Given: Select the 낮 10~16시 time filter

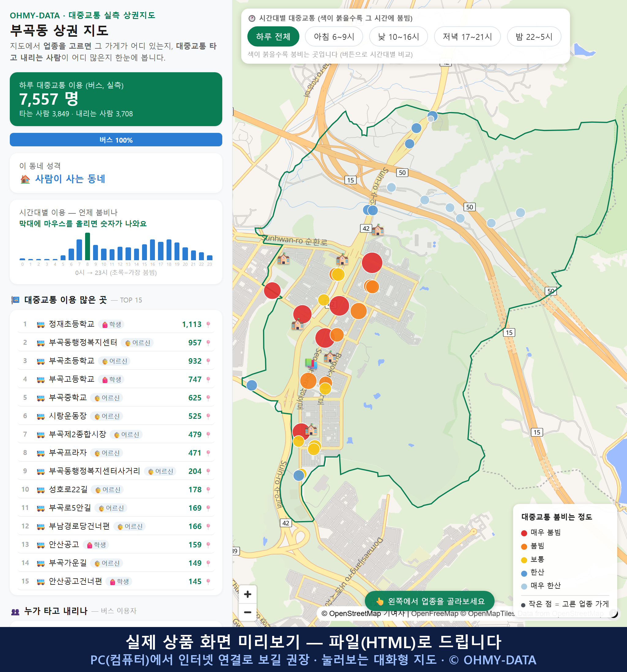Looking at the screenshot, I should tap(399, 36).
